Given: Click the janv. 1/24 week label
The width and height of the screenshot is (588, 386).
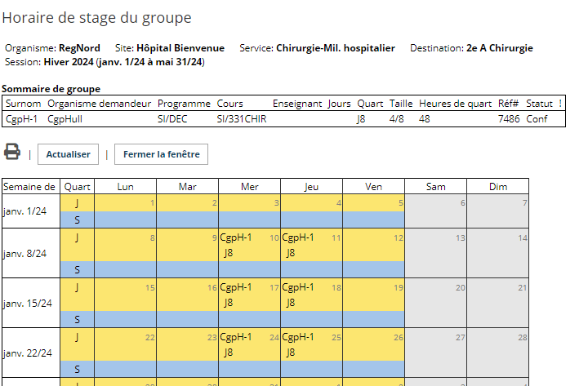Looking at the screenshot, I should [x=24, y=211].
